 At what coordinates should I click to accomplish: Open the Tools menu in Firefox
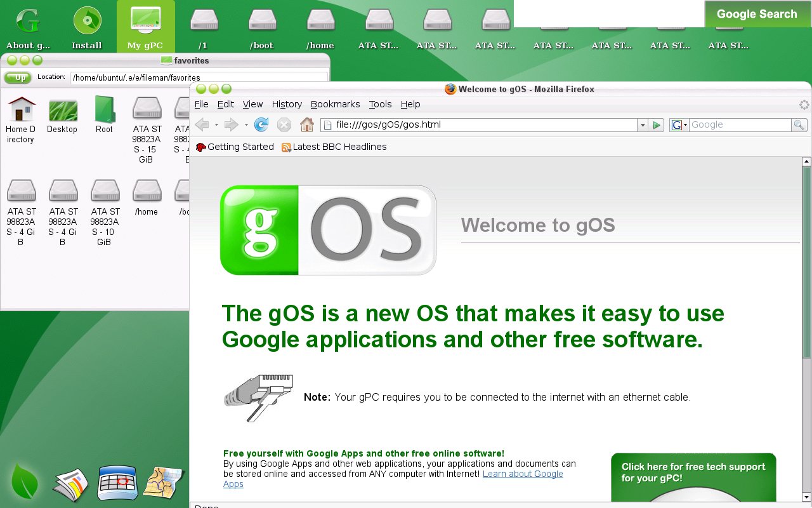(380, 104)
